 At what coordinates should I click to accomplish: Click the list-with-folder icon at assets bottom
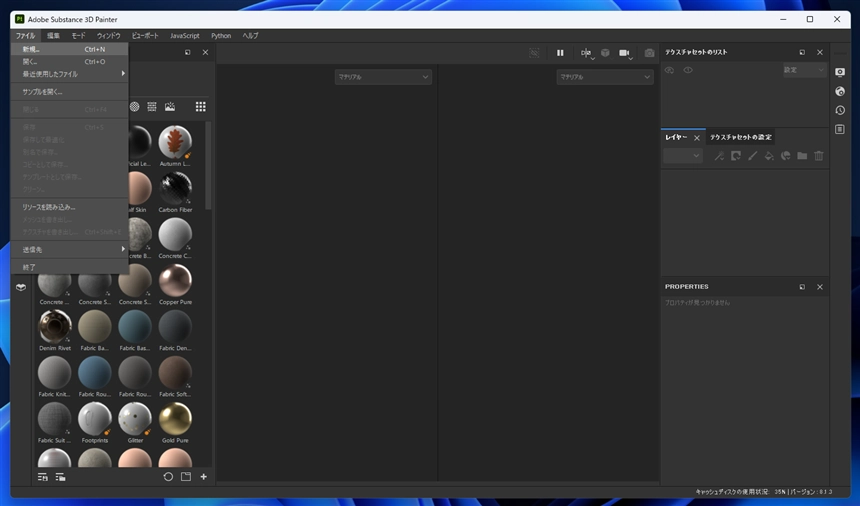pos(60,477)
